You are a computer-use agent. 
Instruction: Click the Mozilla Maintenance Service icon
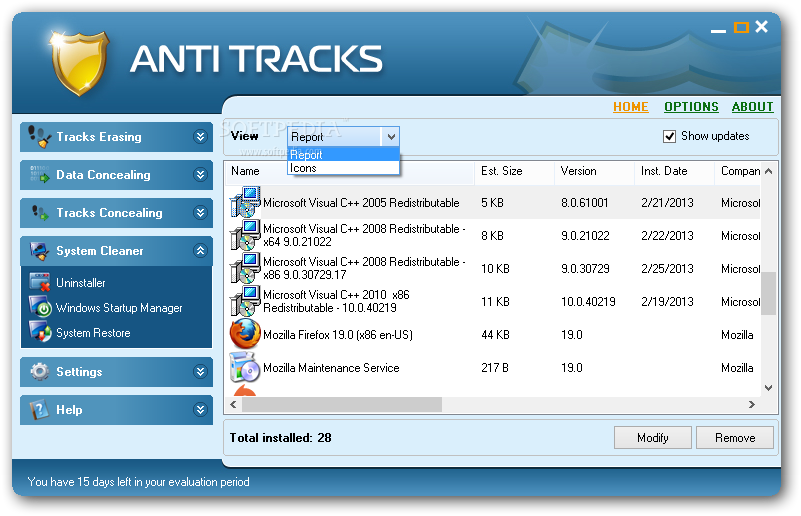[x=245, y=367]
